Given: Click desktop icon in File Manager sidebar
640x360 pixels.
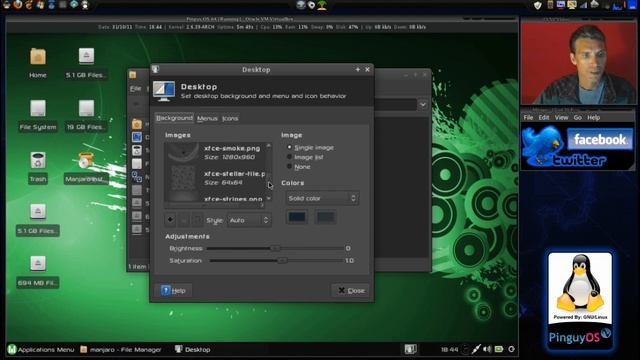Looking at the screenshot, I should click(x=137, y=137).
